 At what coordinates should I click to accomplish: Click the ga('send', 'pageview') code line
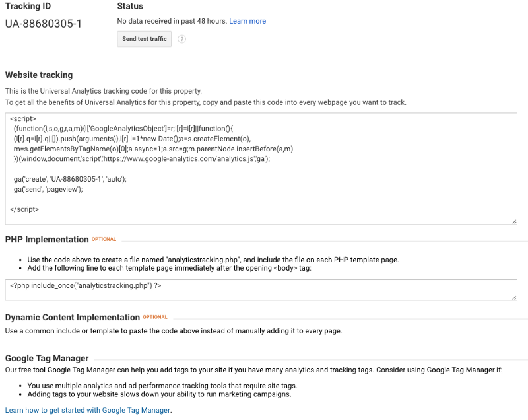click(x=48, y=189)
